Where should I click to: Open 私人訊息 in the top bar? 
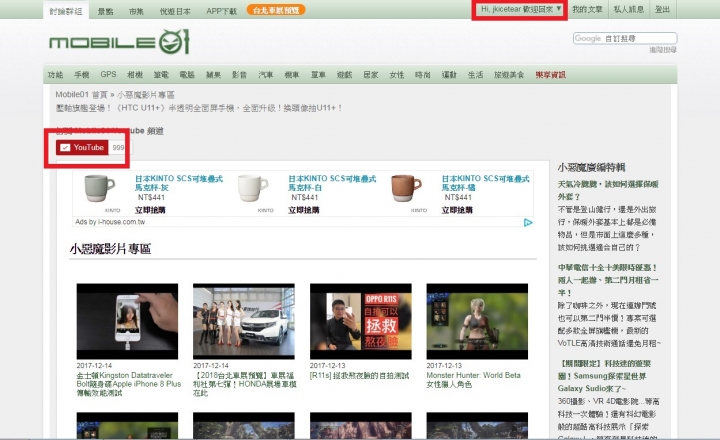[x=629, y=9]
